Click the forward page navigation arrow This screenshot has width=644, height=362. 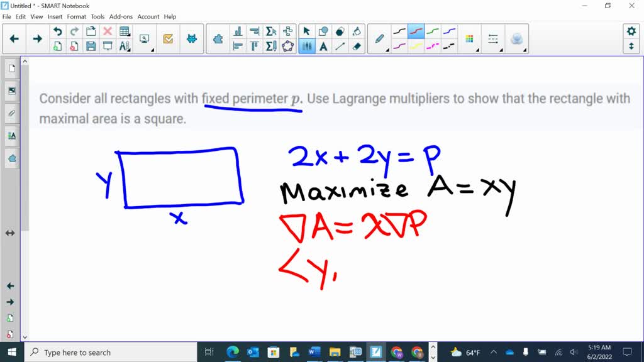pos(38,38)
